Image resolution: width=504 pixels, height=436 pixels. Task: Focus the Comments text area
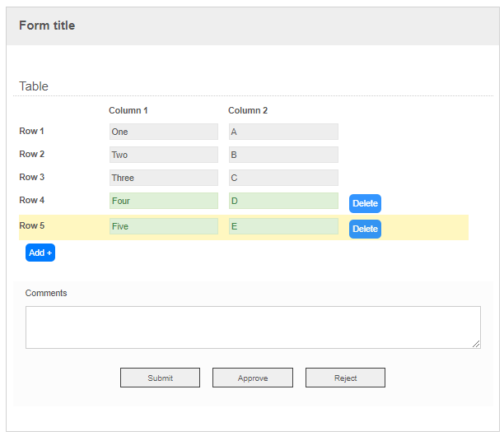[252, 327]
